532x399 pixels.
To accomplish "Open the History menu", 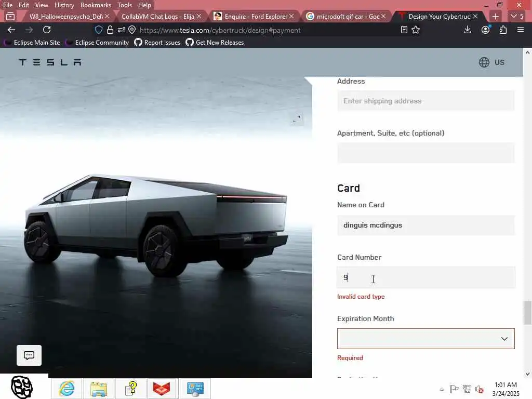I will [64, 5].
